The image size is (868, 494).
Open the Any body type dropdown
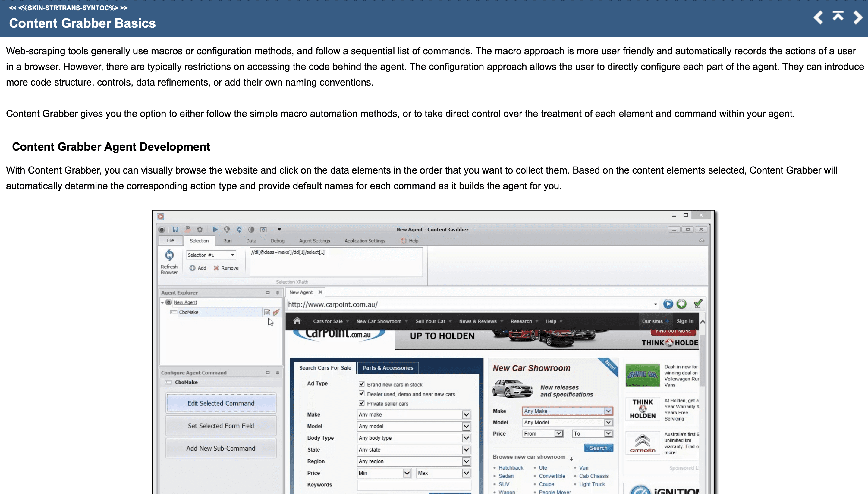click(466, 438)
